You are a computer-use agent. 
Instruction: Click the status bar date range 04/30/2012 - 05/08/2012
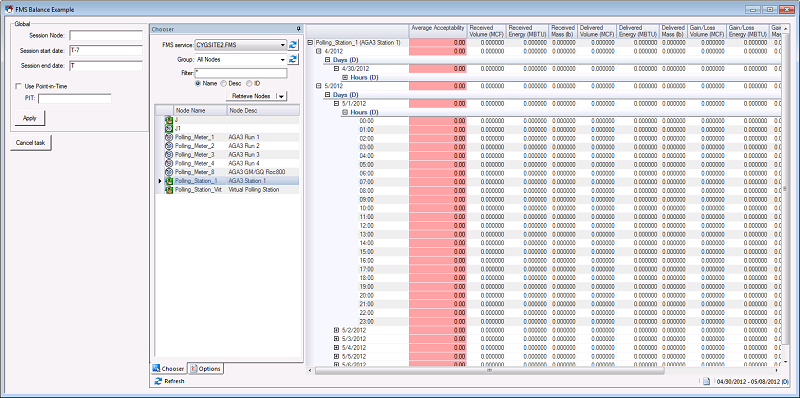point(753,382)
